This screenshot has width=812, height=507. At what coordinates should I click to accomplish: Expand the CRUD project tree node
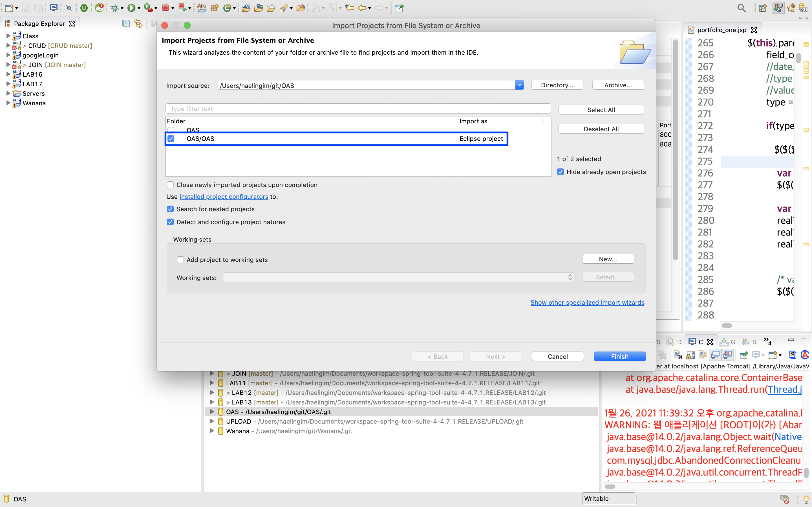pos(8,45)
